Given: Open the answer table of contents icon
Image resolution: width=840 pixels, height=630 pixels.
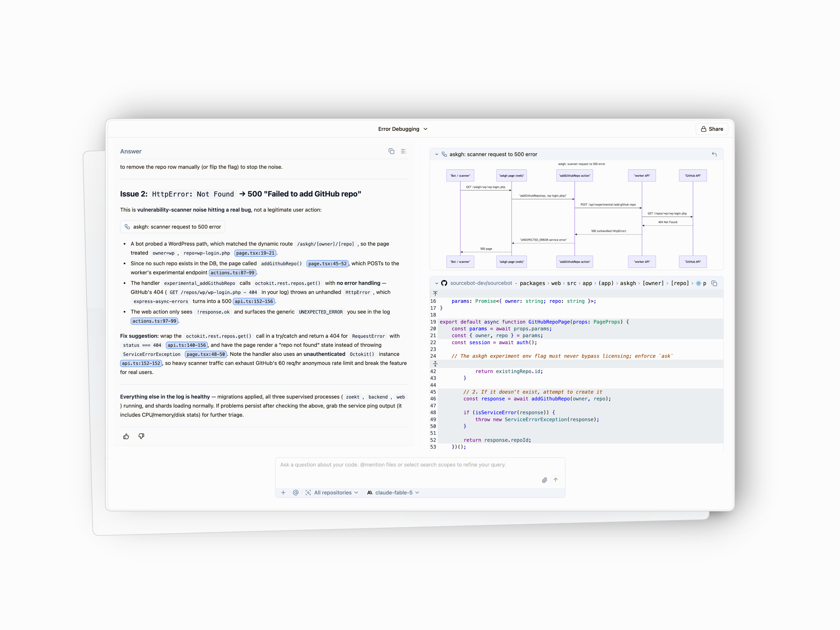Looking at the screenshot, I should coord(403,151).
